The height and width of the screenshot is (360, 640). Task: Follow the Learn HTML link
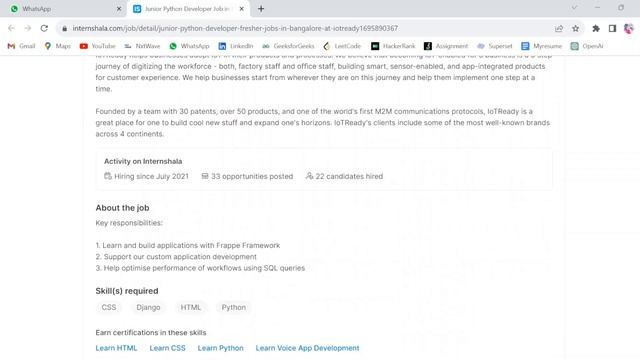116,348
